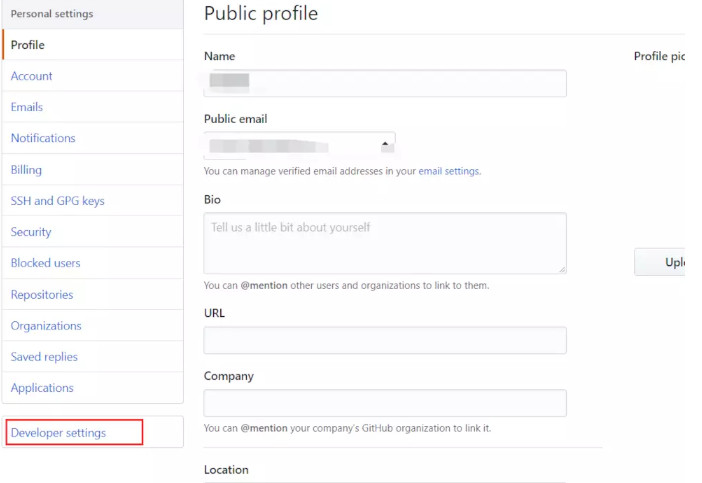Open the Security settings section
702x483 pixels.
click(31, 232)
